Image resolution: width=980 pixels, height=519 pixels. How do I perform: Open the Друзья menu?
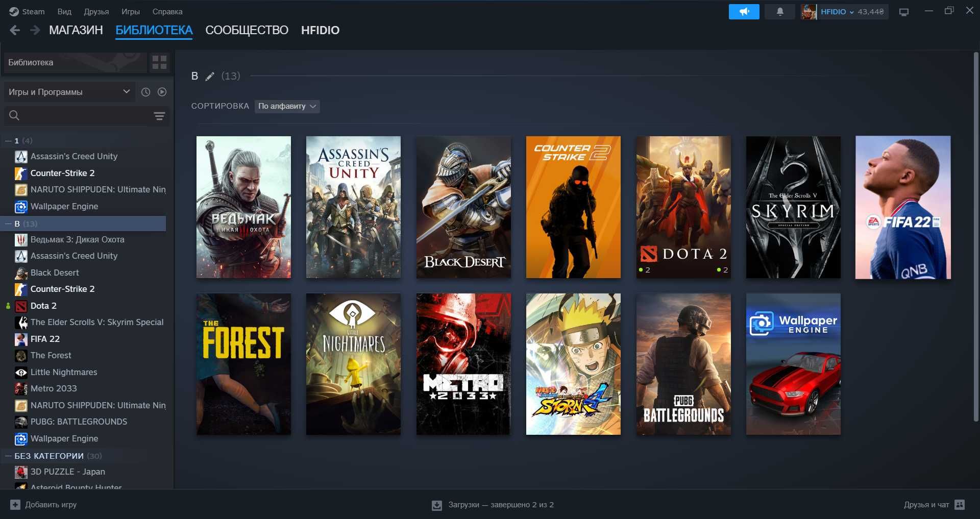pyautogui.click(x=96, y=11)
